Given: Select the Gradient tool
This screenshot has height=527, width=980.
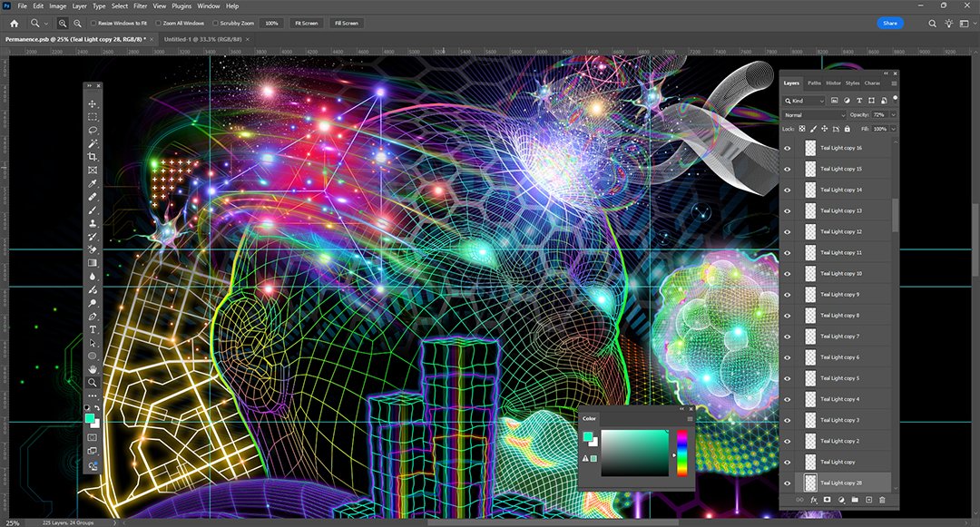Looking at the screenshot, I should [x=93, y=263].
